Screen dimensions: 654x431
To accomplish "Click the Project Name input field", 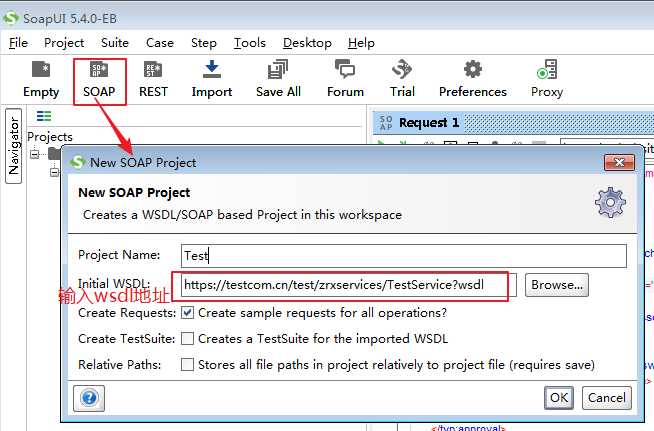I will 404,255.
